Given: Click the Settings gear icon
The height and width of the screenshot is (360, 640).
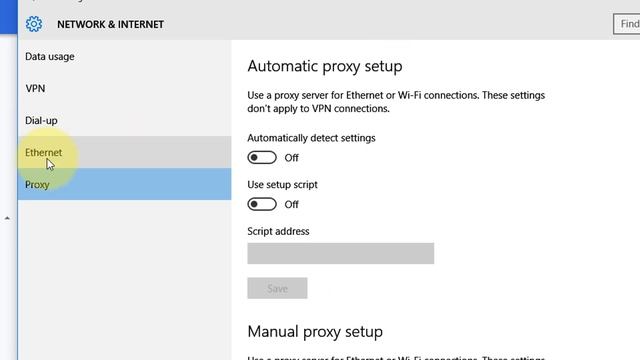Looking at the screenshot, I should click(34, 24).
